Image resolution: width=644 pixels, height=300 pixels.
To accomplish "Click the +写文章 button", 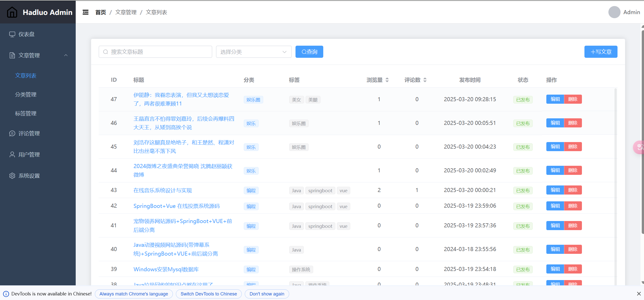I will pyautogui.click(x=601, y=52).
